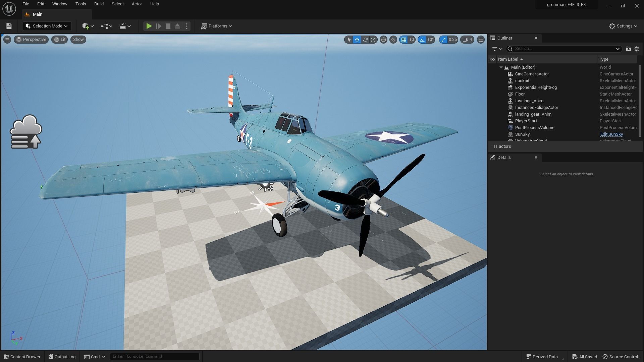Open the Tools menu
Viewport: 644px width, 362px height.
(80, 4)
